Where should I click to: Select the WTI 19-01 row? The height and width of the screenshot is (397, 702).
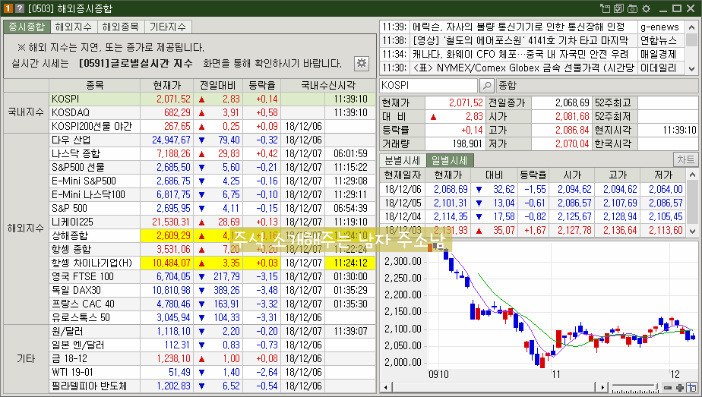point(212,372)
